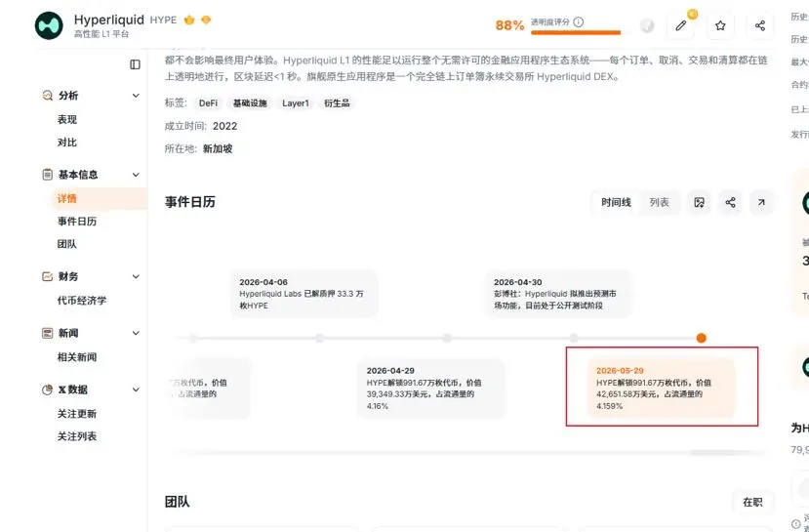
Task: Click the 财务 section icon
Action: (x=48, y=276)
